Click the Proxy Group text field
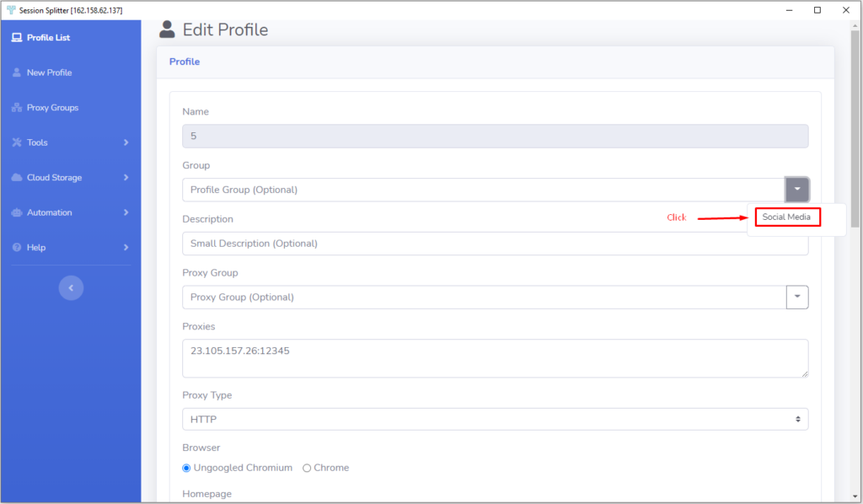The image size is (863, 504). click(484, 297)
